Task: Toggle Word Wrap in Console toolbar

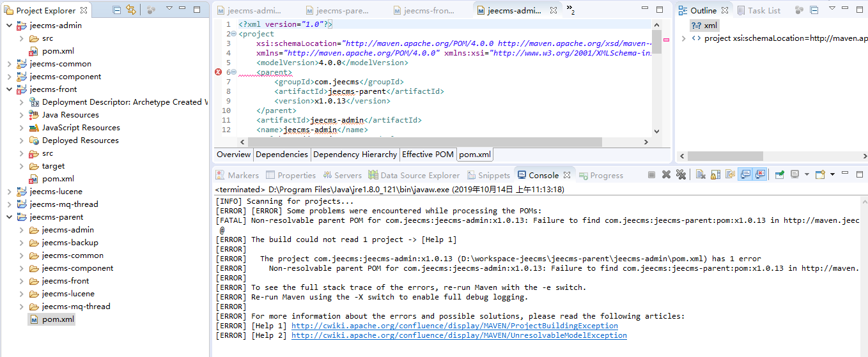Action: pos(730,174)
